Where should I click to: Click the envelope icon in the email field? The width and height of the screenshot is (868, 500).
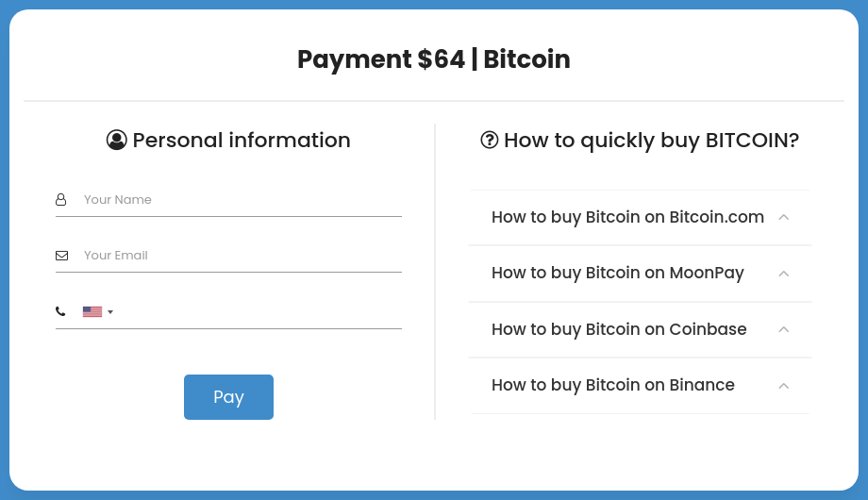(x=61, y=256)
